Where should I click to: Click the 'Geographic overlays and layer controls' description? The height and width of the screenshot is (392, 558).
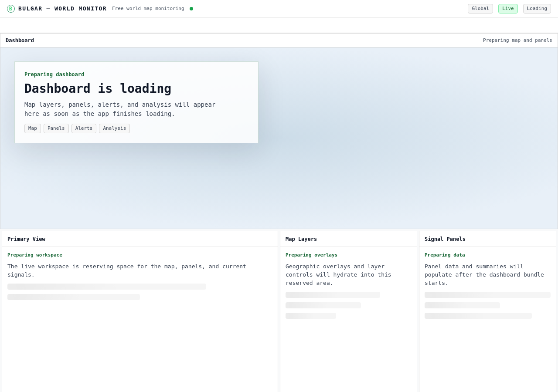[339, 275]
